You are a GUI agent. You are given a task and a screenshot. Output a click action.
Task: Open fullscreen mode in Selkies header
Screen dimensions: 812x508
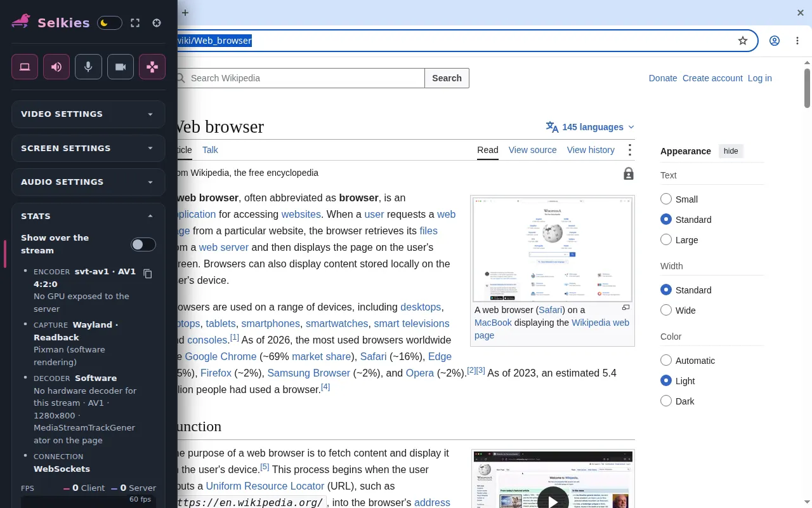point(135,23)
